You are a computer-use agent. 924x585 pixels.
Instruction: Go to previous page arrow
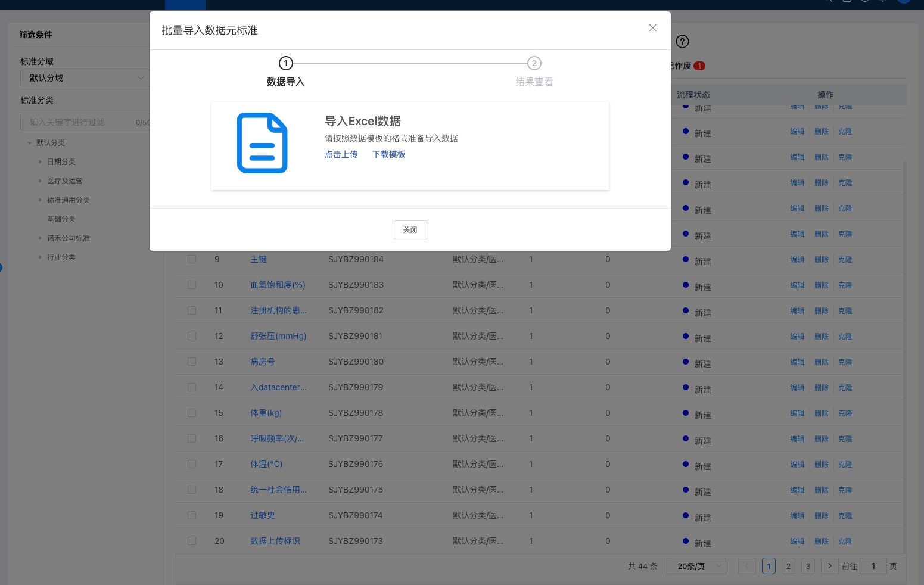coord(746,566)
